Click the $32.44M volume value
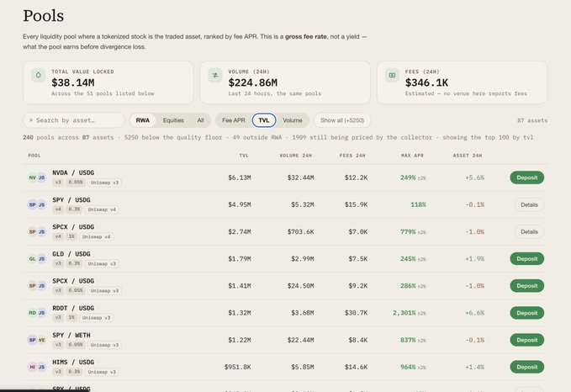This screenshot has width=571, height=392. click(300, 177)
